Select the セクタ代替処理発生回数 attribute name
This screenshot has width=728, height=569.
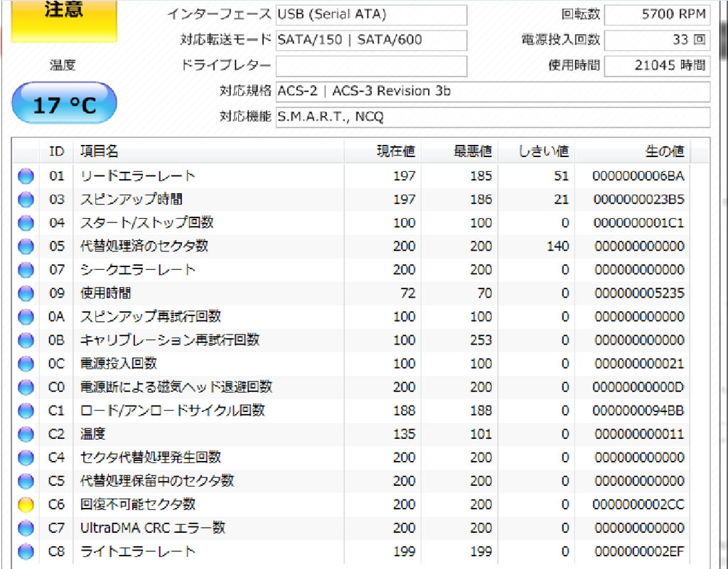tap(151, 457)
